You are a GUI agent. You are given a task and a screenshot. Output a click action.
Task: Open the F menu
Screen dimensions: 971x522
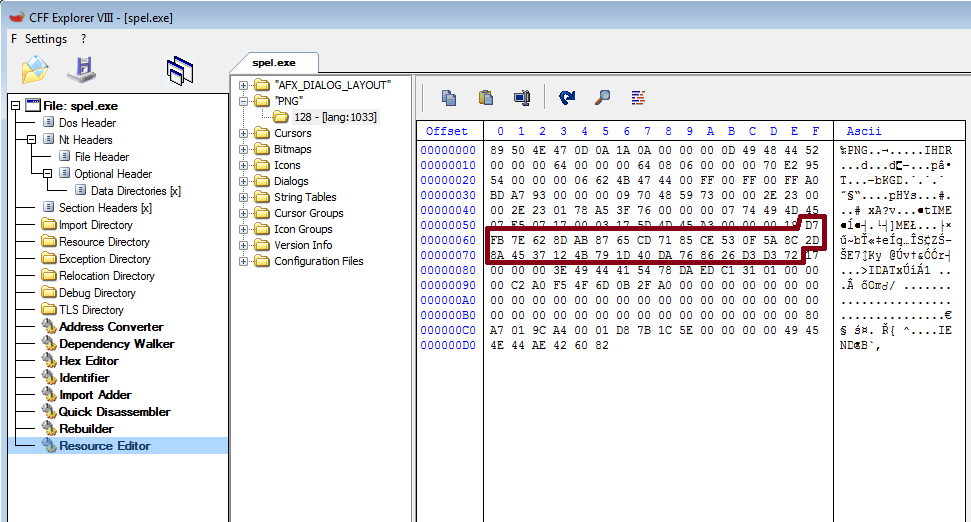pyautogui.click(x=14, y=39)
